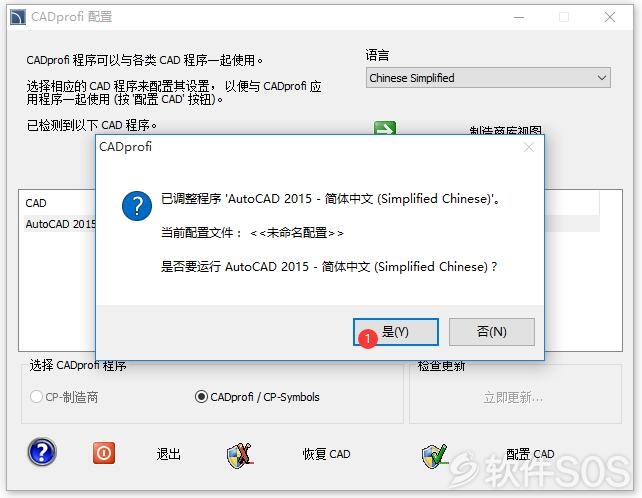Expand language list with dropdown arrow
Screen dimensions: 642x498
coord(601,77)
